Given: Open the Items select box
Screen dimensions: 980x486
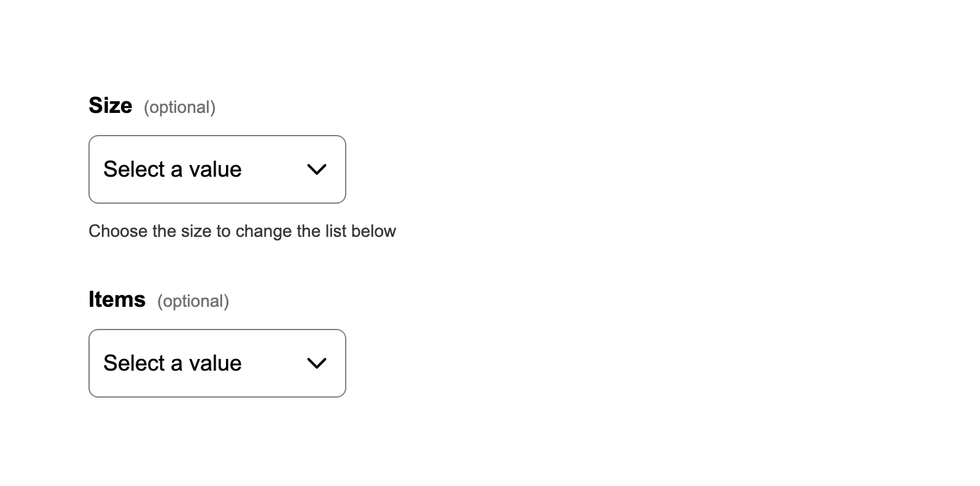Looking at the screenshot, I should (x=217, y=363).
